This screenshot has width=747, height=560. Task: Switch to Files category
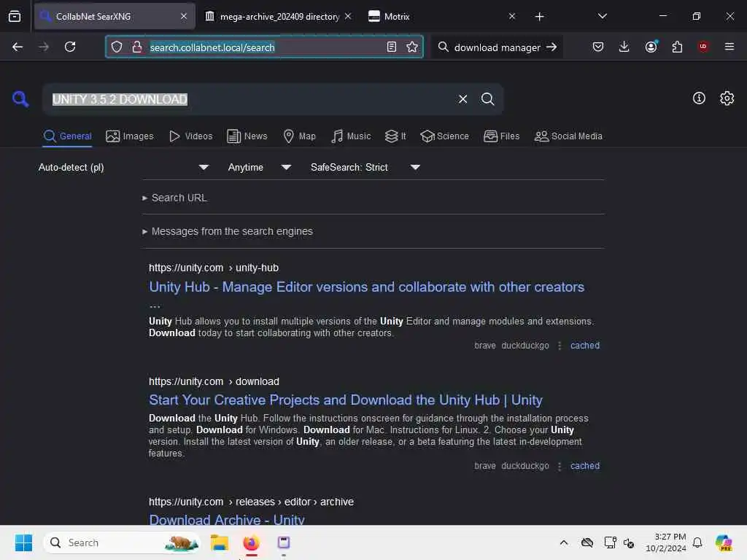point(501,136)
